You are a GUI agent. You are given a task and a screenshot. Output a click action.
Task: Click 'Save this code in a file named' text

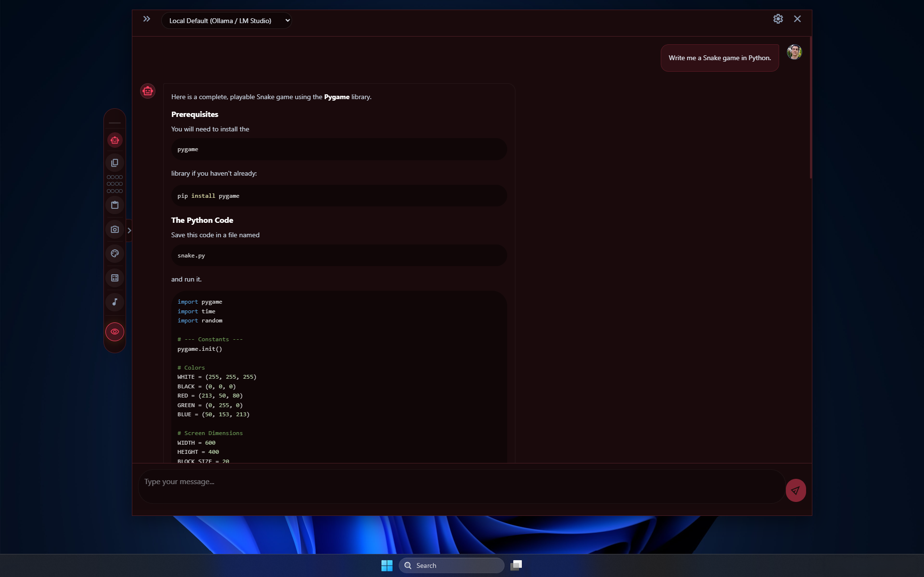point(215,235)
